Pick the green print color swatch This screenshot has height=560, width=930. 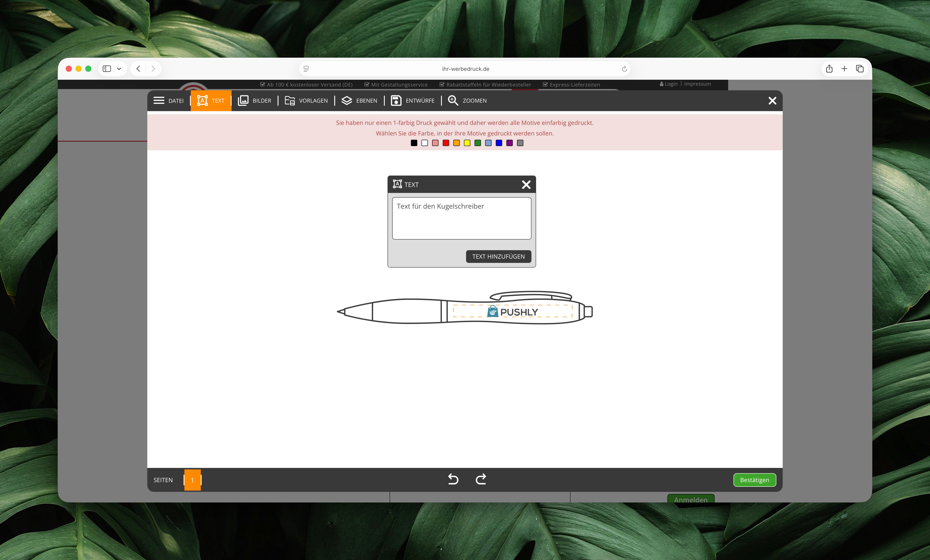click(478, 143)
